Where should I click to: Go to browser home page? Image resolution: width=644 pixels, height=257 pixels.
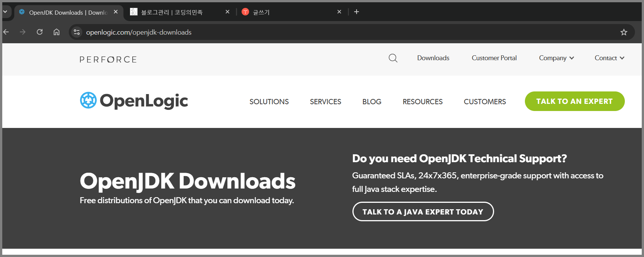point(56,32)
